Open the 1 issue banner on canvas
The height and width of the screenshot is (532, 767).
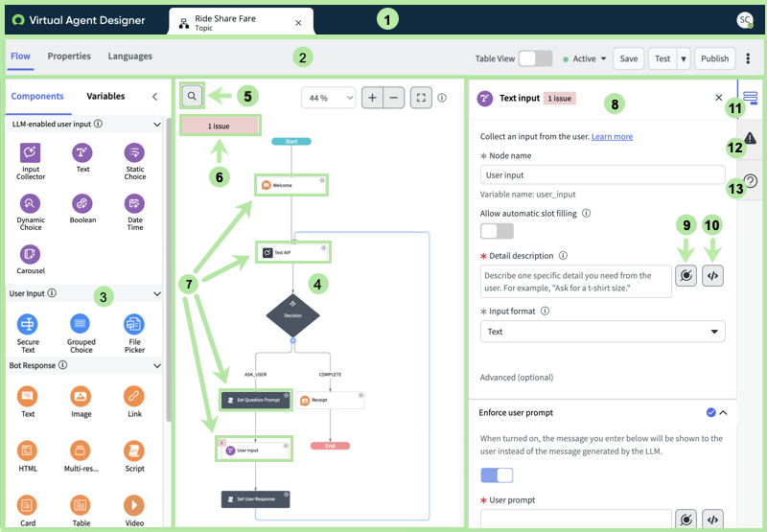point(220,126)
